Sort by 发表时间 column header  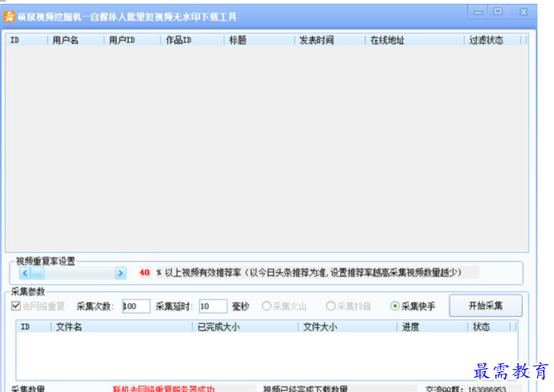[x=330, y=40]
